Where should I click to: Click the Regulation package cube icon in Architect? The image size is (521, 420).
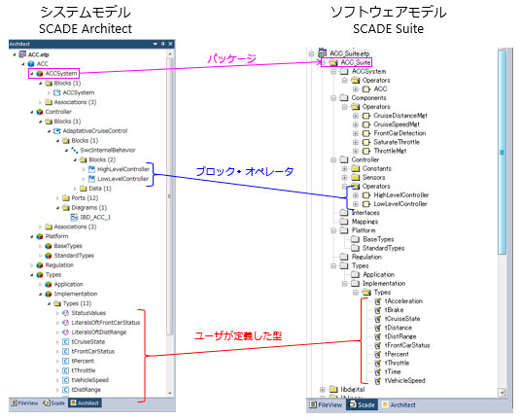[40, 265]
